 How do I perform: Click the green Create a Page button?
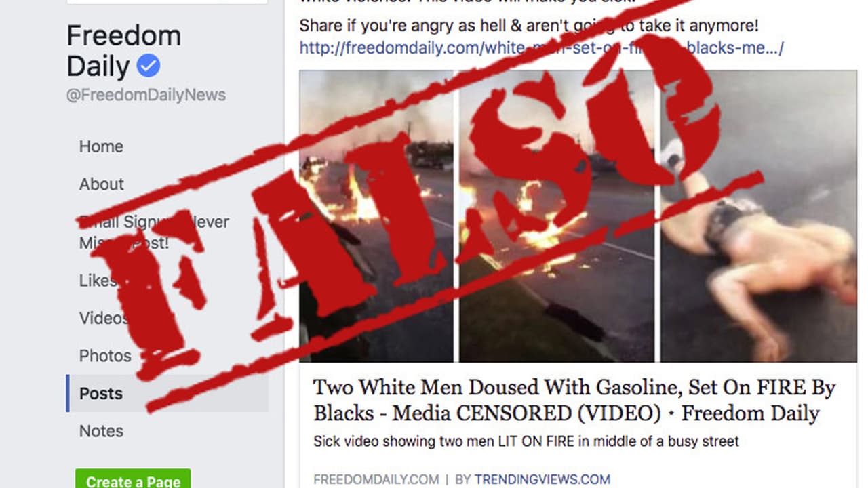click(x=133, y=479)
